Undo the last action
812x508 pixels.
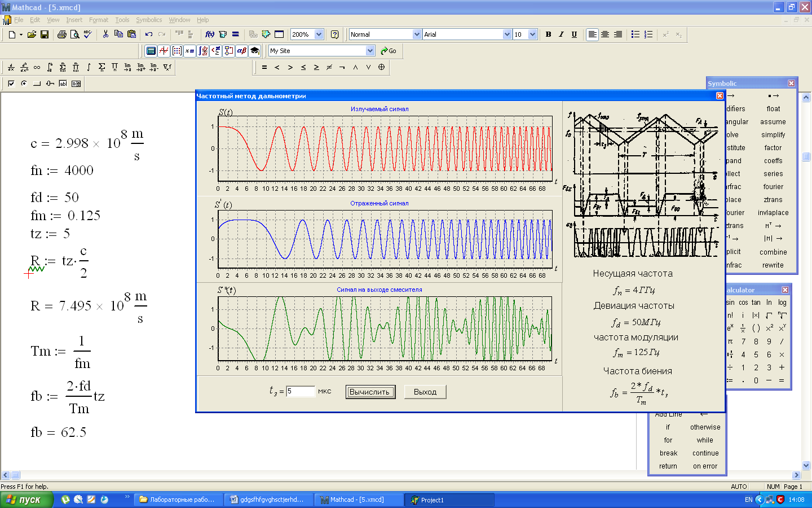coord(149,34)
